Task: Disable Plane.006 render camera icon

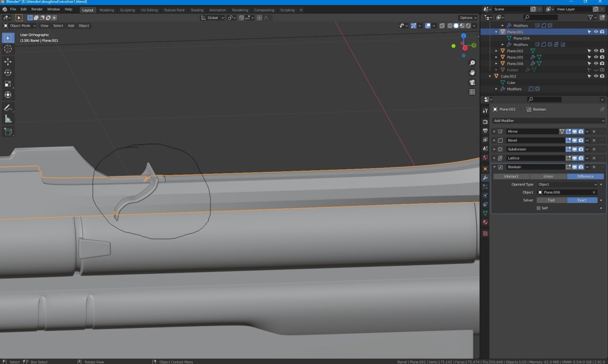Action: (x=602, y=64)
